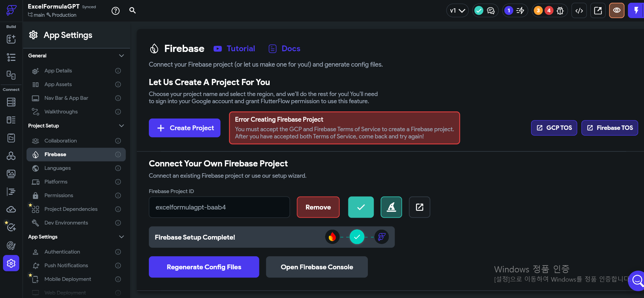
Task: Open Firebase project external link icon
Action: click(x=420, y=207)
